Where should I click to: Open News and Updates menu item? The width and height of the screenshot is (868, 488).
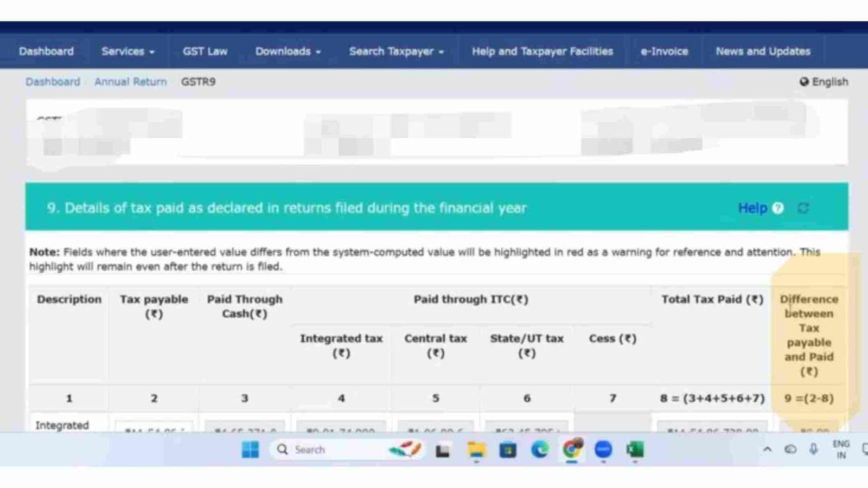click(763, 52)
